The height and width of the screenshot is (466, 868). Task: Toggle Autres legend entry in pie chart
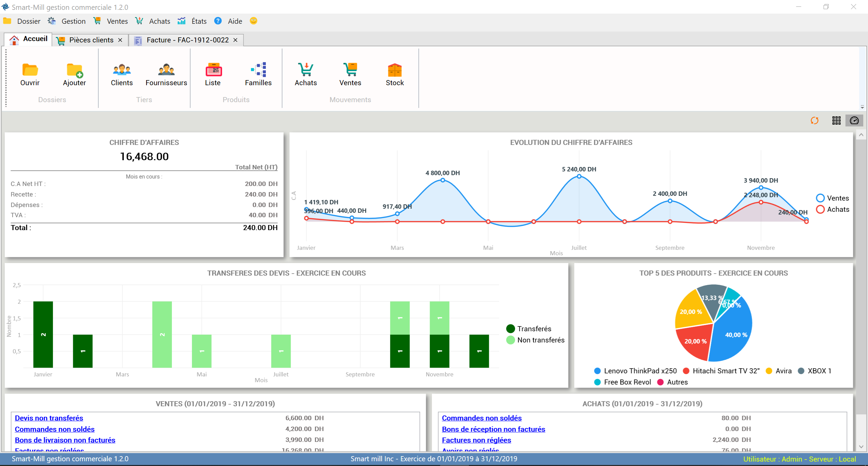click(672, 382)
